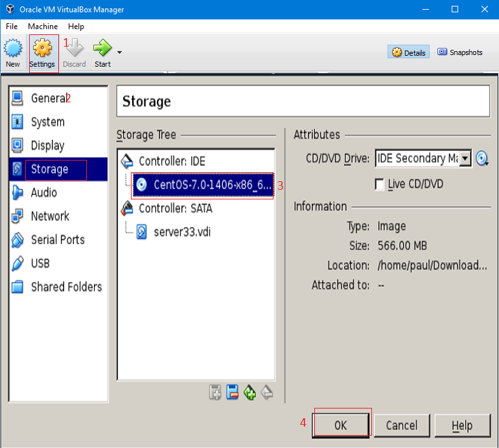The height and width of the screenshot is (448, 499).
Task: Select the General settings category
Action: tap(58, 98)
